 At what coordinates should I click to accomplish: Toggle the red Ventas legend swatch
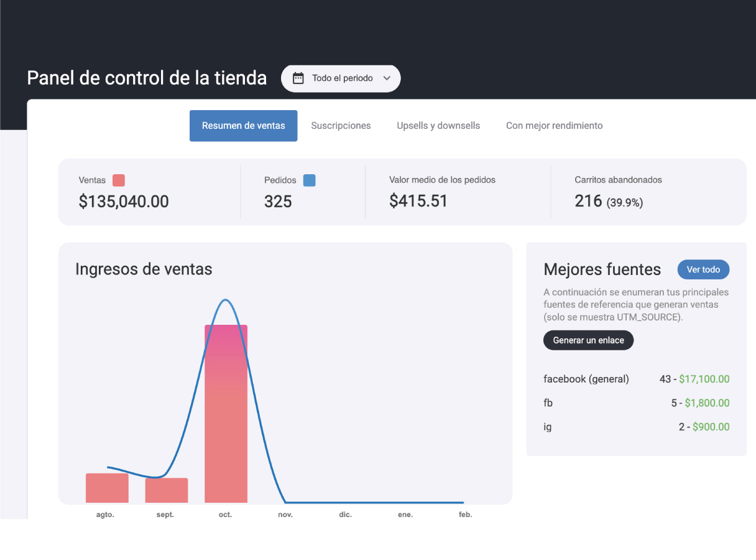point(118,180)
